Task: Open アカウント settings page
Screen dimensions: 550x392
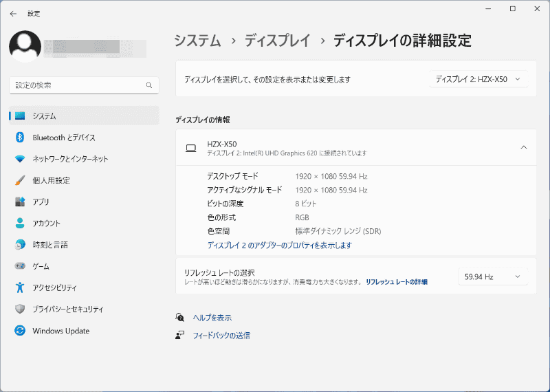Action: [x=84, y=224]
